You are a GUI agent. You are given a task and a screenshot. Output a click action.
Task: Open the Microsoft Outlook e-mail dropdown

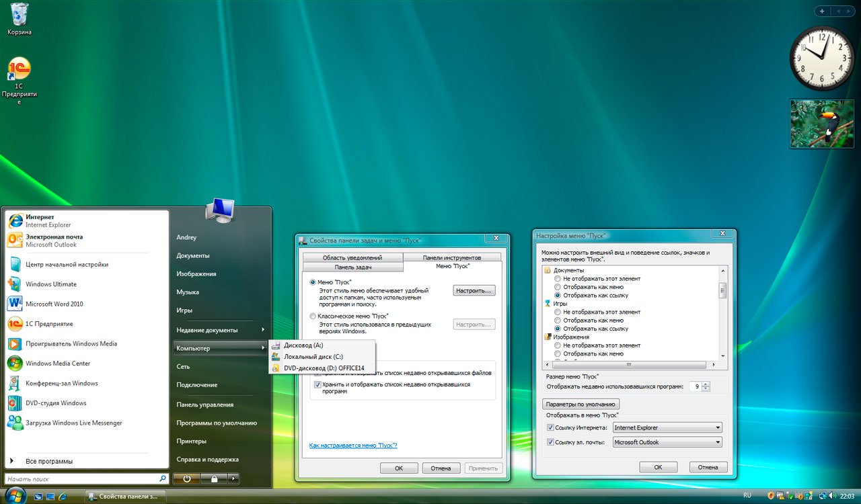[667, 442]
